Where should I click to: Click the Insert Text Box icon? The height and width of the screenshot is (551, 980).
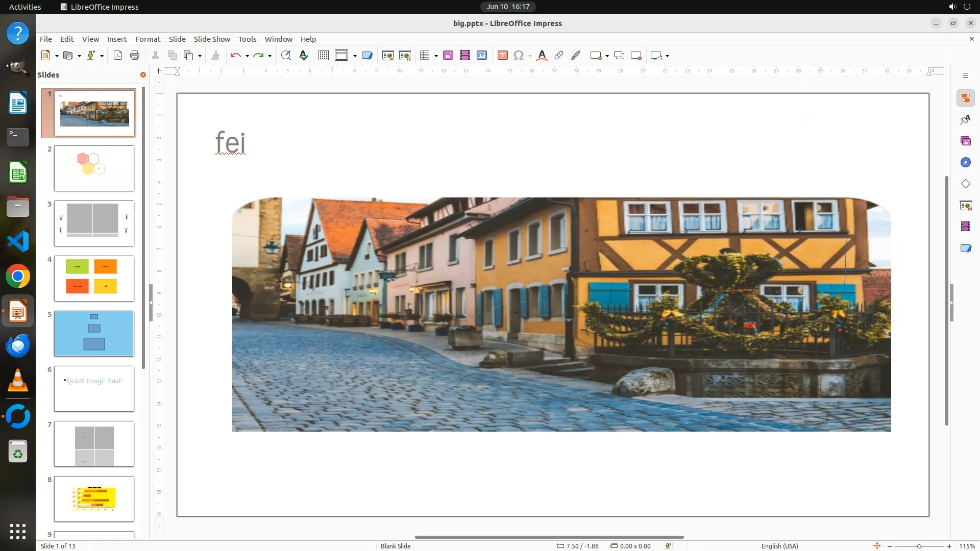tap(502, 56)
